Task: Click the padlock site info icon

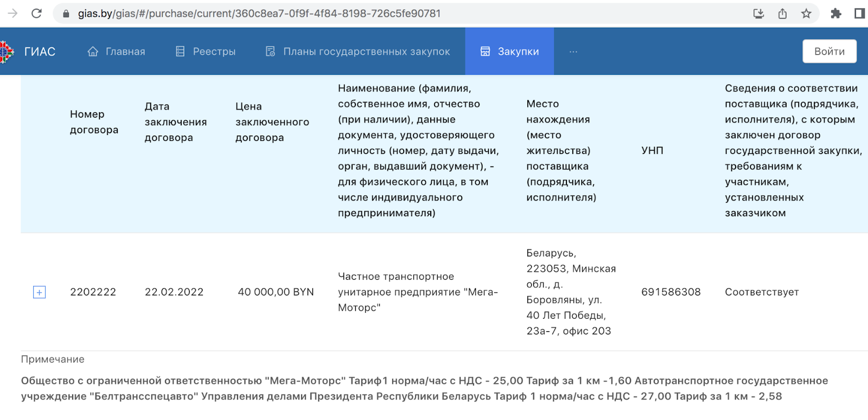Action: pyautogui.click(x=66, y=14)
